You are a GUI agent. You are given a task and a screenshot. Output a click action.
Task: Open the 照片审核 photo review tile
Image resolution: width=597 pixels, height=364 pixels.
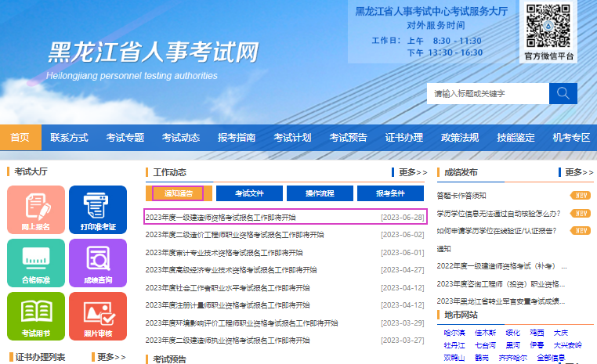coord(97,316)
